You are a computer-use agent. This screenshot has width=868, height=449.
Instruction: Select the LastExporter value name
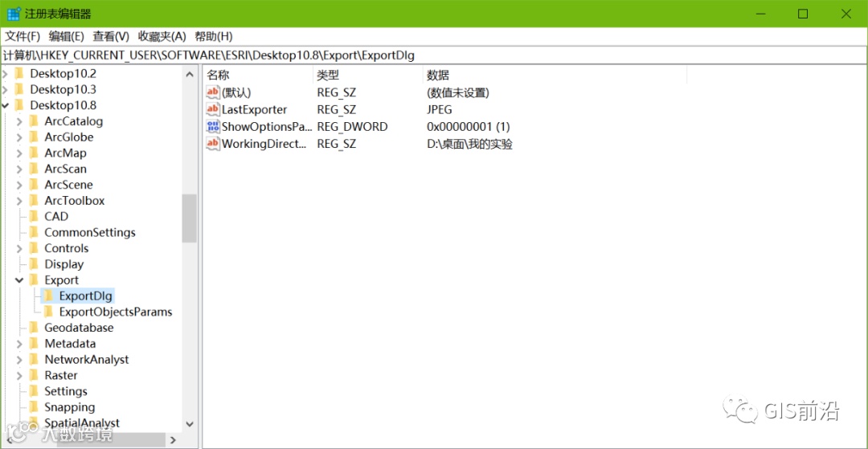click(x=254, y=109)
